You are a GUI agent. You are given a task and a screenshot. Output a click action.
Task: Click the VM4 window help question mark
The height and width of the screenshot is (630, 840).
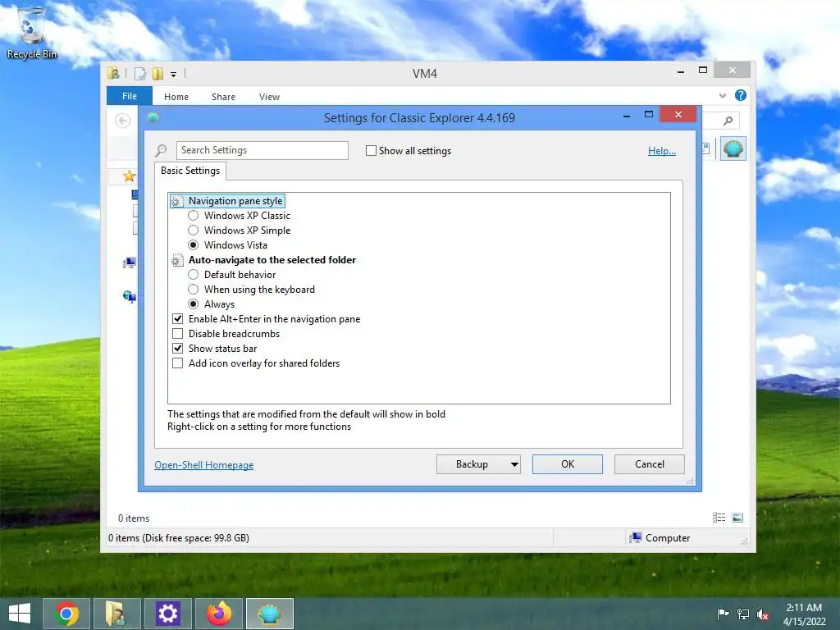(741, 95)
